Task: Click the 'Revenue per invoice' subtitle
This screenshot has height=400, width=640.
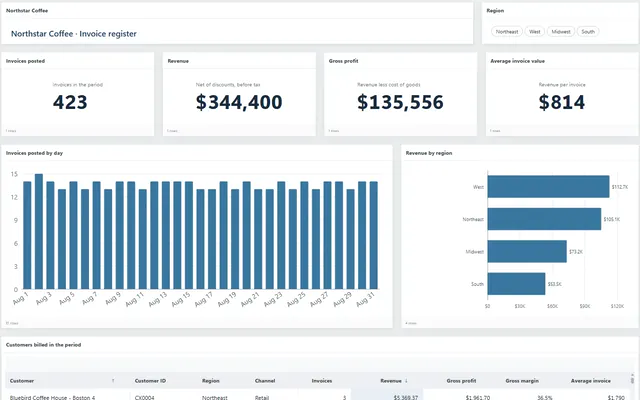Action: point(562,85)
